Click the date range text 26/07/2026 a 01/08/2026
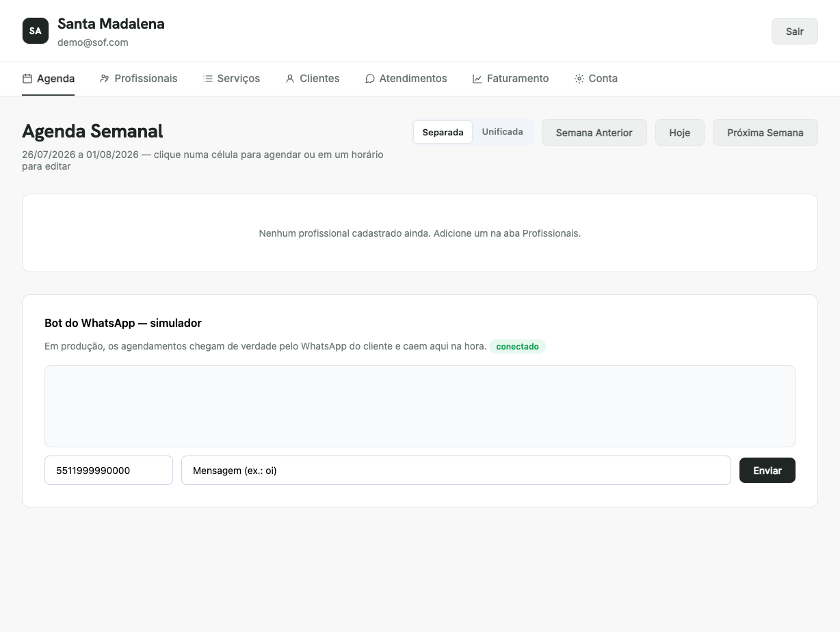Viewport: 840px width, 632px height. click(x=80, y=155)
